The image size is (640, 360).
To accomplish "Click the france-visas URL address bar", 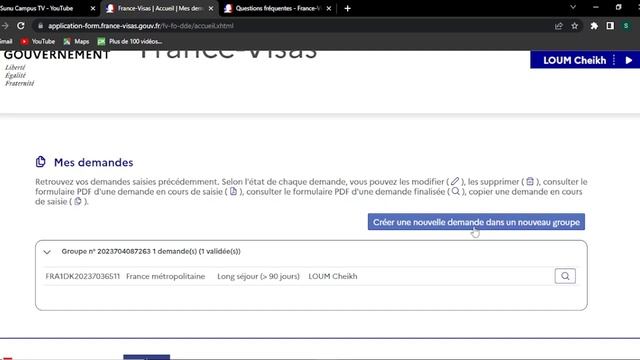I will 294,26.
